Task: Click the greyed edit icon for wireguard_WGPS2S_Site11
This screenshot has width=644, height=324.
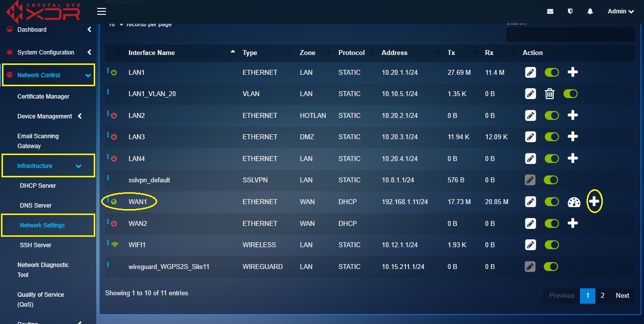Action: point(530,267)
